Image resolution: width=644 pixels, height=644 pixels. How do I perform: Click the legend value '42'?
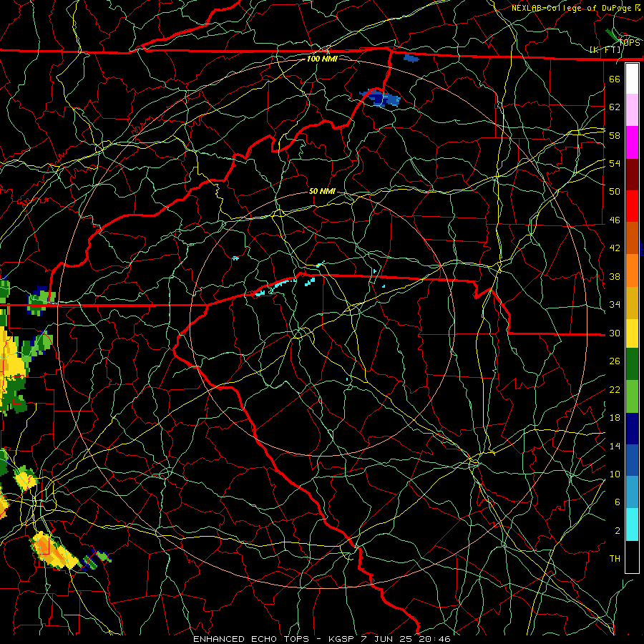(615, 248)
